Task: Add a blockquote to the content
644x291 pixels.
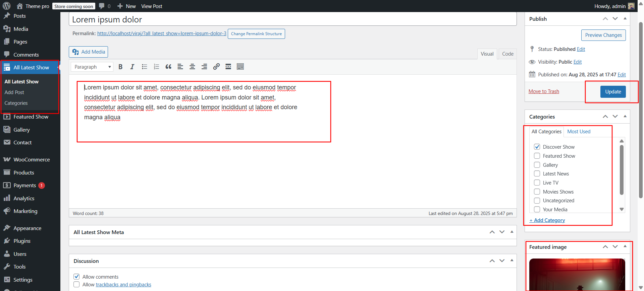Action: point(168,67)
